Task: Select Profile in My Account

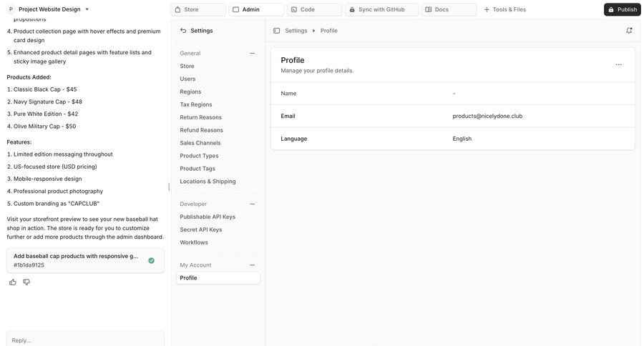Action: coord(218,278)
